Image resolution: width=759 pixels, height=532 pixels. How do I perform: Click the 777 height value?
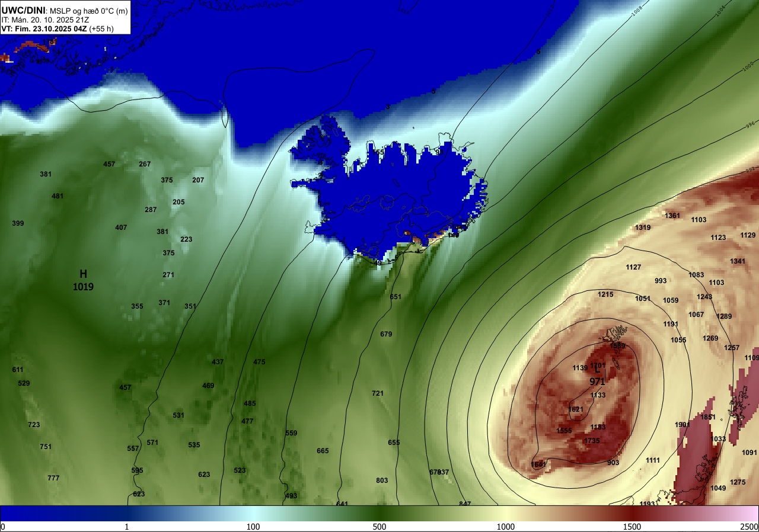53,478
